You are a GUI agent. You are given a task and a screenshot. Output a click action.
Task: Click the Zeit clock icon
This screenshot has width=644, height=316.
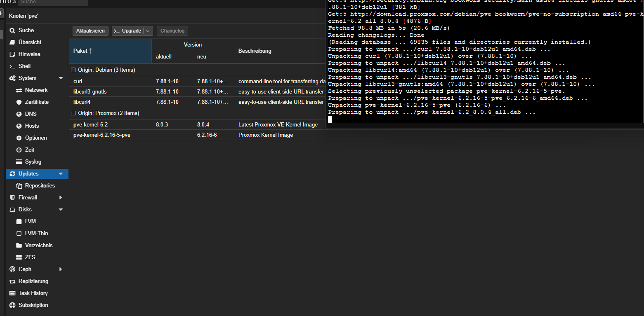click(x=19, y=150)
